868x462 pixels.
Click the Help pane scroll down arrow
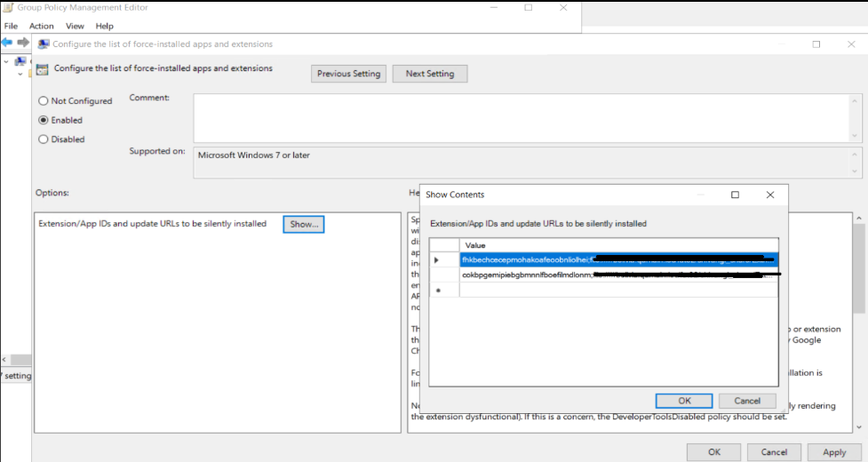coord(859,427)
